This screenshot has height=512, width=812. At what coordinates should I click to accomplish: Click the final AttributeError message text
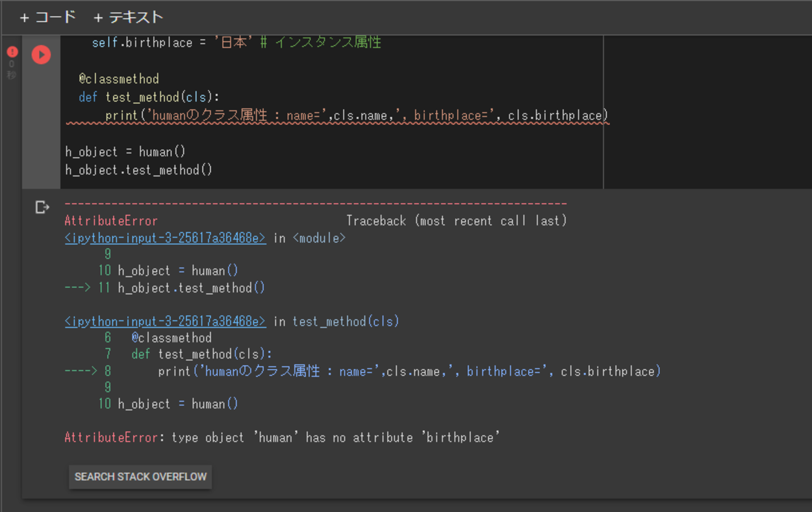click(283, 438)
